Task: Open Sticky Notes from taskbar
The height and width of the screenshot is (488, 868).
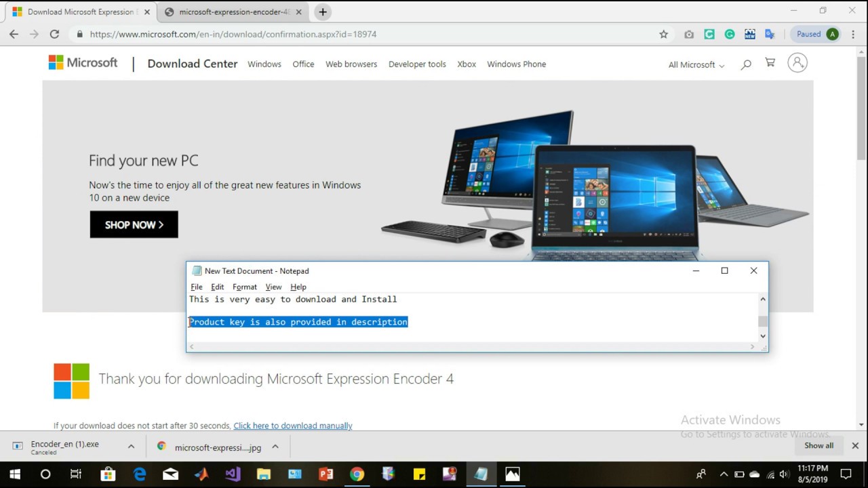Action: point(419,474)
